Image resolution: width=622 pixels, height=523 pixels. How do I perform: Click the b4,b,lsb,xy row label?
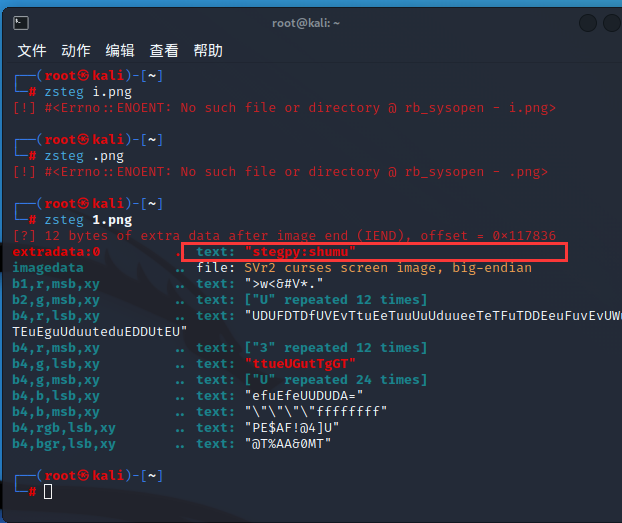56,396
